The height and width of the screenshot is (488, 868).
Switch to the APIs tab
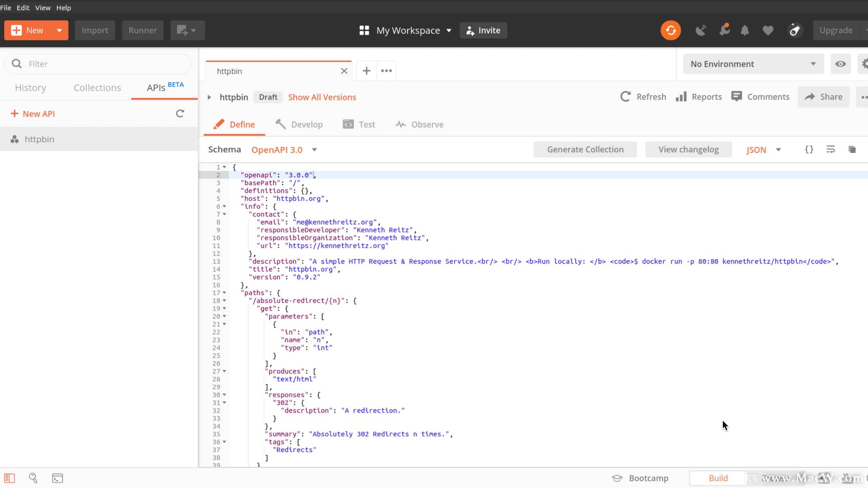click(165, 88)
